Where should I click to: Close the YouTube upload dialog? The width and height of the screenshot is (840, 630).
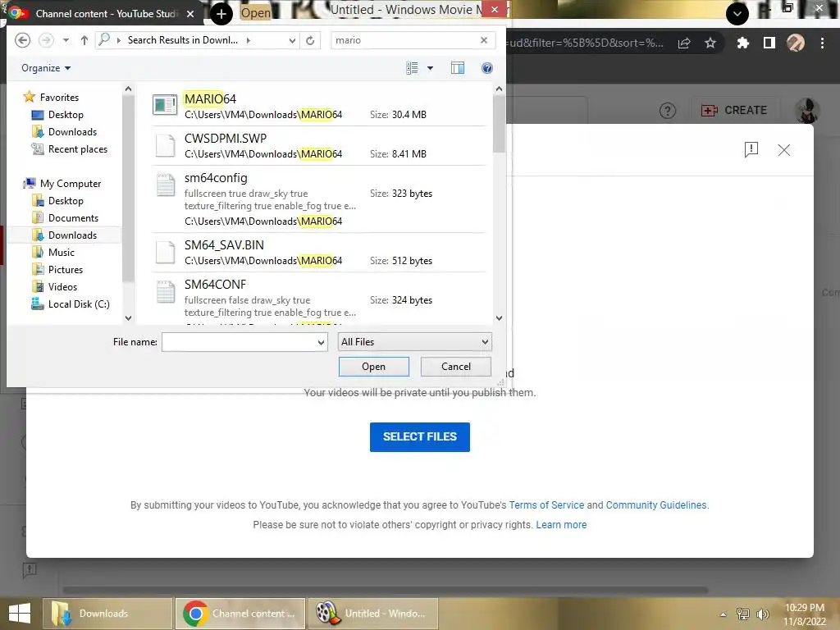(783, 150)
